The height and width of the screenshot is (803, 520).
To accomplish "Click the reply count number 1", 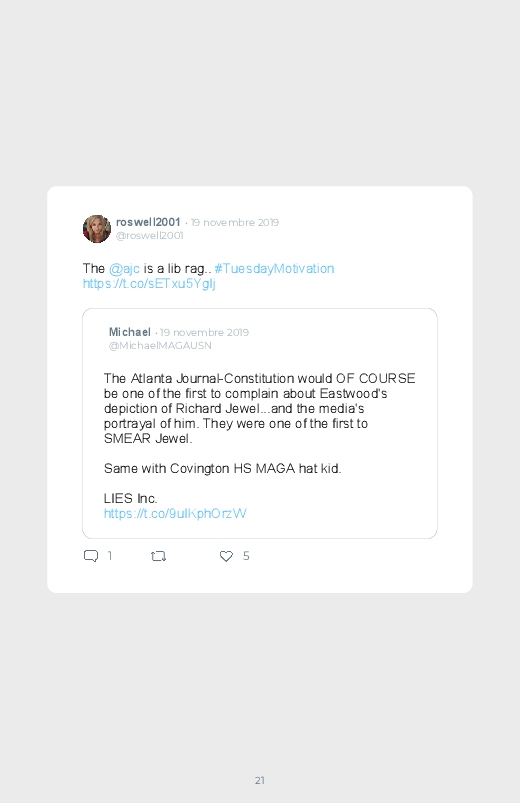I will [110, 556].
